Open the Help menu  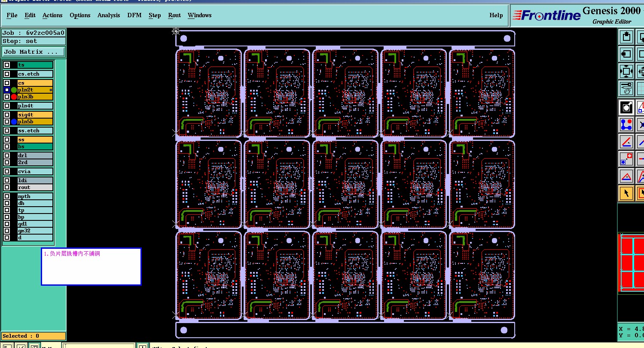496,15
